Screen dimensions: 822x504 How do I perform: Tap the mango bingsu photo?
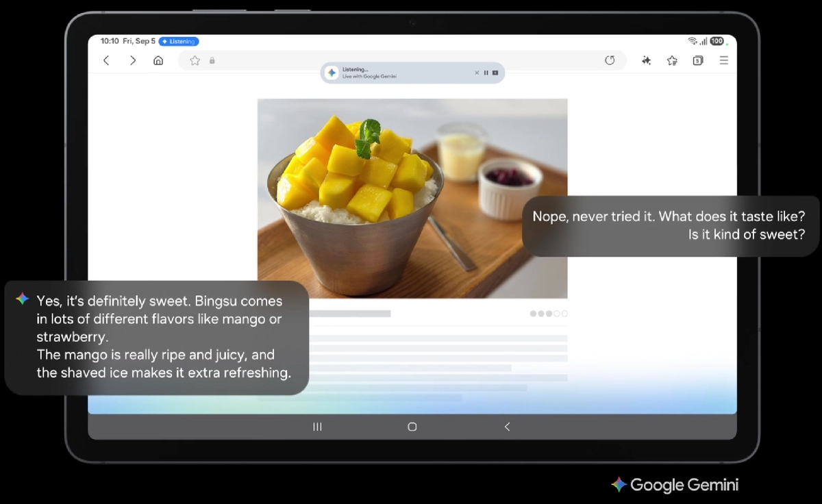click(x=412, y=198)
